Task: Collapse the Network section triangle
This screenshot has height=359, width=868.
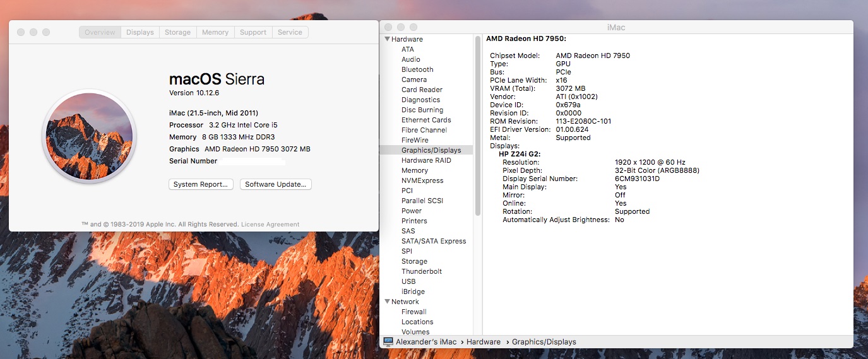Action: tap(387, 302)
